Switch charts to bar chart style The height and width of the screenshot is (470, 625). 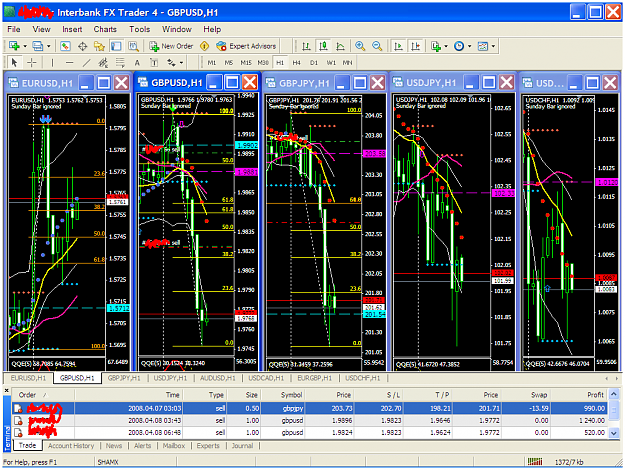point(306,46)
